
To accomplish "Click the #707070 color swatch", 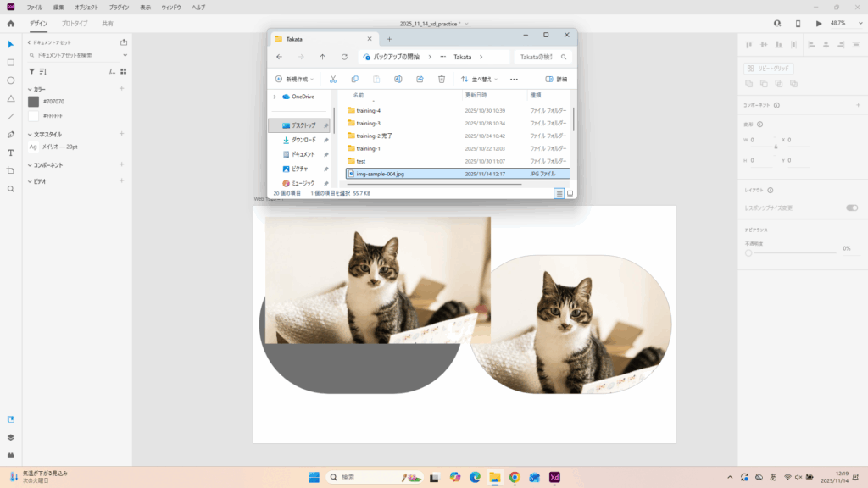I will click(34, 102).
